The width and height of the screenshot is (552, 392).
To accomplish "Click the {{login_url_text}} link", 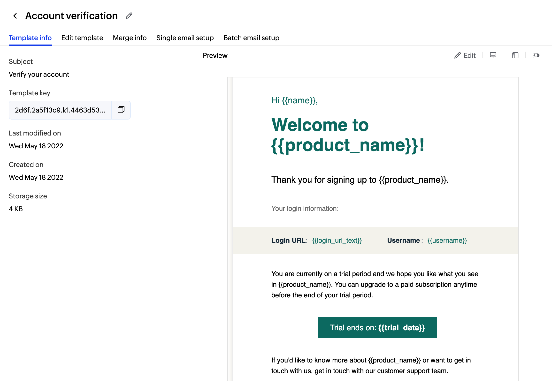I will tap(337, 240).
